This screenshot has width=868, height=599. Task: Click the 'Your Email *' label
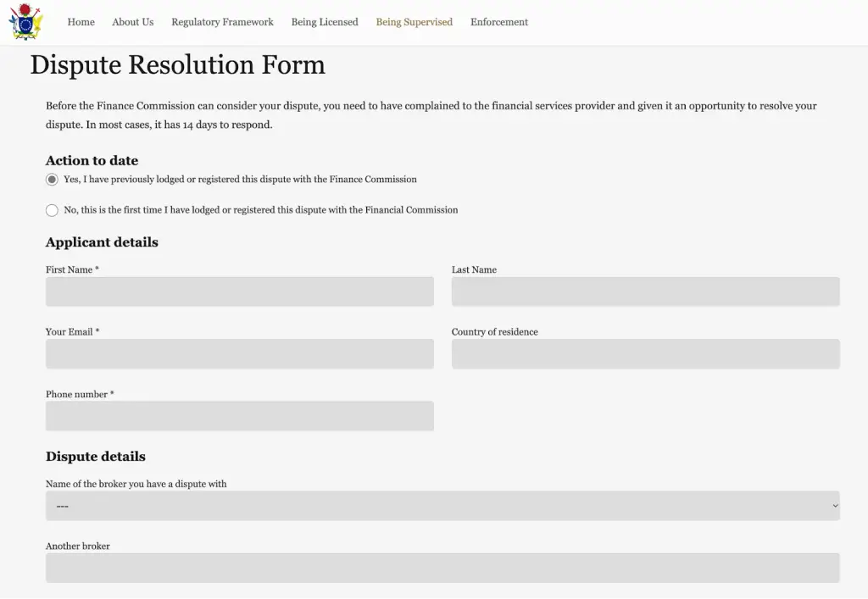73,332
